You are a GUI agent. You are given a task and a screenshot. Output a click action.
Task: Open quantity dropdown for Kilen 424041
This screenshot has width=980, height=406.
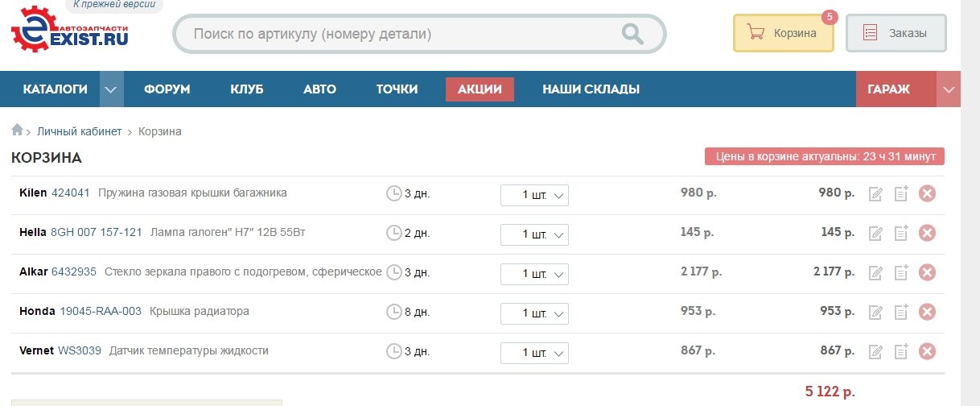tap(534, 195)
